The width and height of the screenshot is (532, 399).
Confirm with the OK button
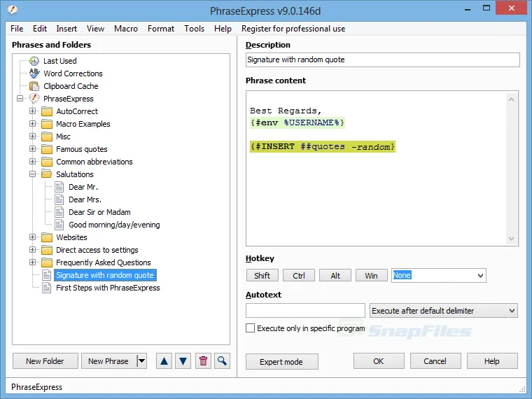click(379, 361)
